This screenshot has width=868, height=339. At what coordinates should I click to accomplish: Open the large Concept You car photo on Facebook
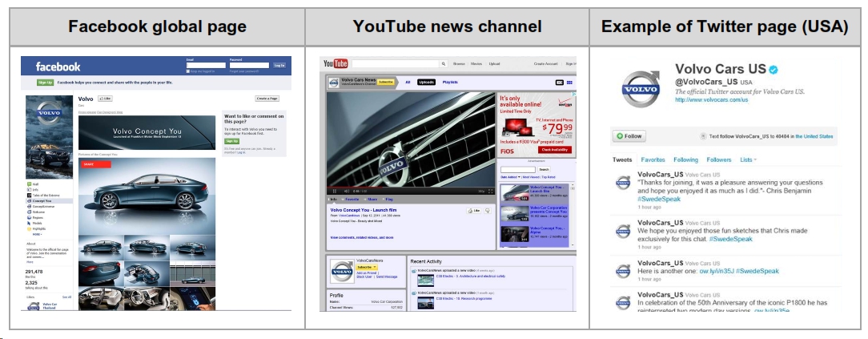[x=147, y=195]
